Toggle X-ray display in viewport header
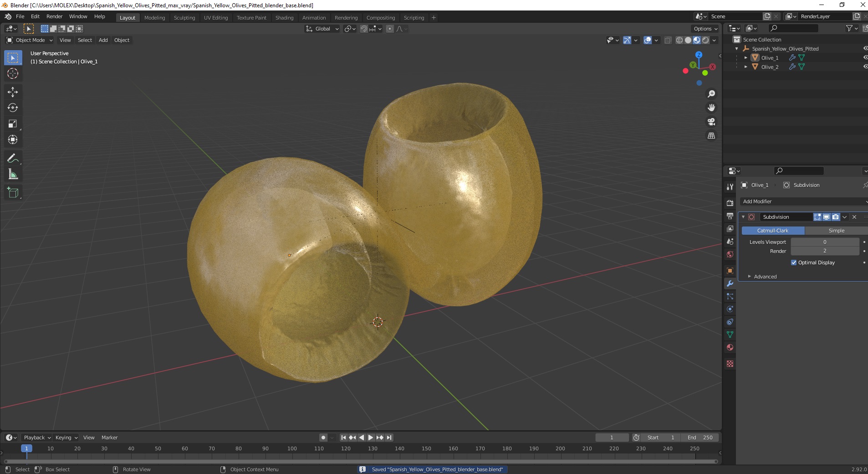Image resolution: width=868 pixels, height=474 pixels. [668, 40]
